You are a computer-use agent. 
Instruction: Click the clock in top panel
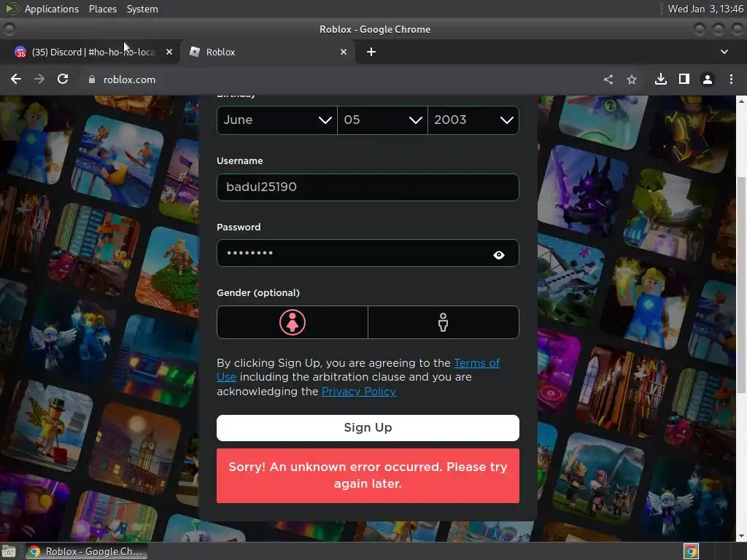pos(705,9)
